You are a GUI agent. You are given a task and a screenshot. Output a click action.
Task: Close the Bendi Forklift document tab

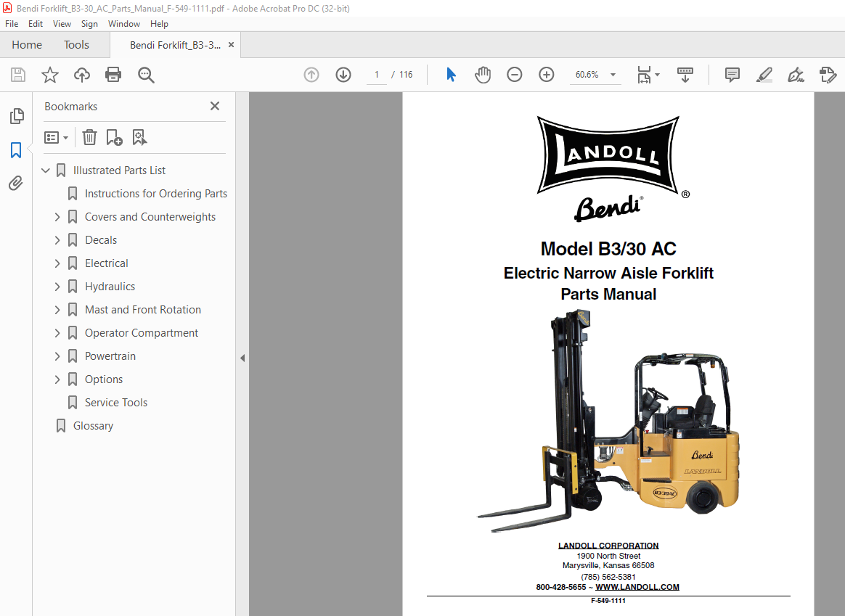point(231,45)
